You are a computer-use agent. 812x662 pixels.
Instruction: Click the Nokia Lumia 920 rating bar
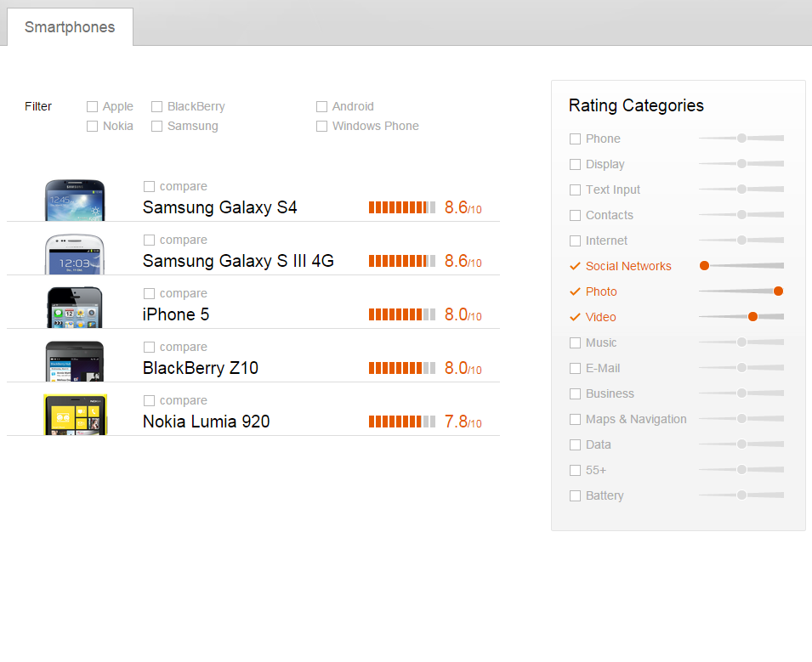pos(402,422)
